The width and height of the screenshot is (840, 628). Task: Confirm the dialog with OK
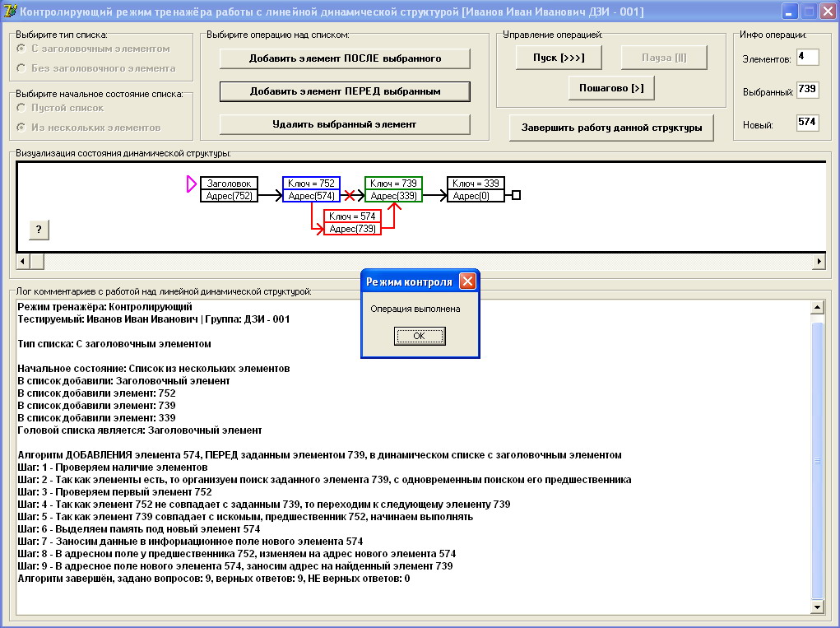point(420,336)
